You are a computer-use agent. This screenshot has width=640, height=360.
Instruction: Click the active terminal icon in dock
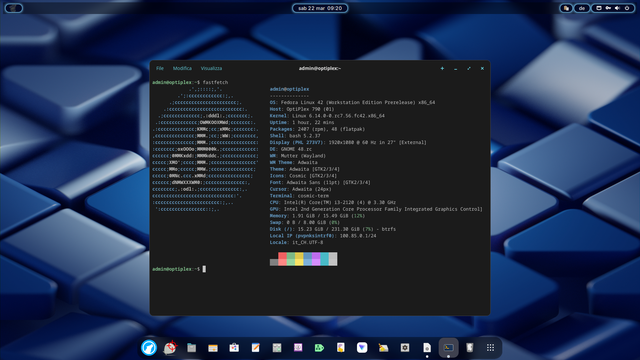pyautogui.click(x=448, y=348)
